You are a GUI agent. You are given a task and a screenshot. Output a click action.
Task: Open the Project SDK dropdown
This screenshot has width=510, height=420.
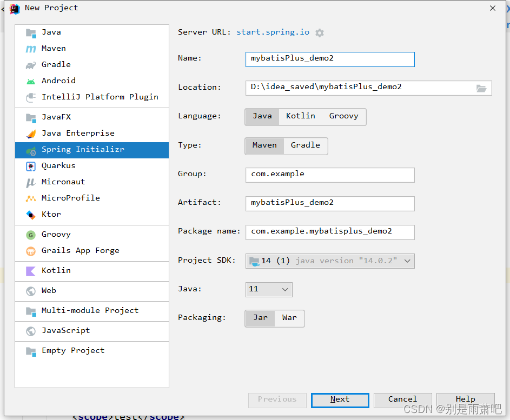[330, 261]
